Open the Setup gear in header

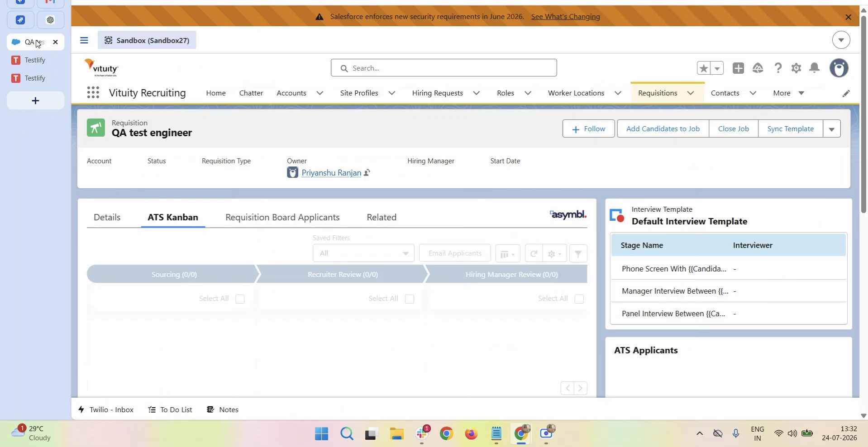[796, 68]
